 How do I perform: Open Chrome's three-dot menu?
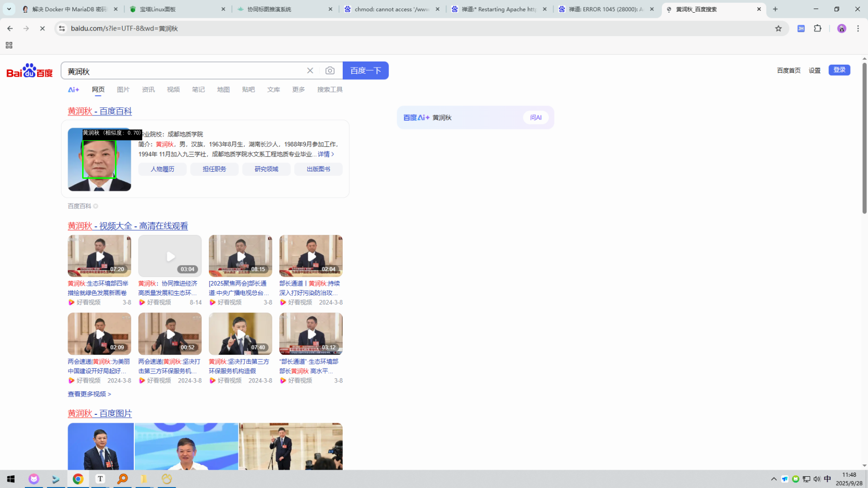point(858,29)
